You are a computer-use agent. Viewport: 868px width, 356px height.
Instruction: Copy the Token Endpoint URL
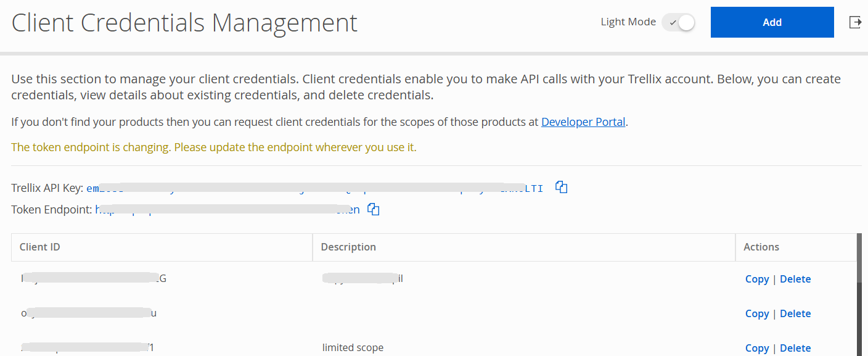[373, 209]
